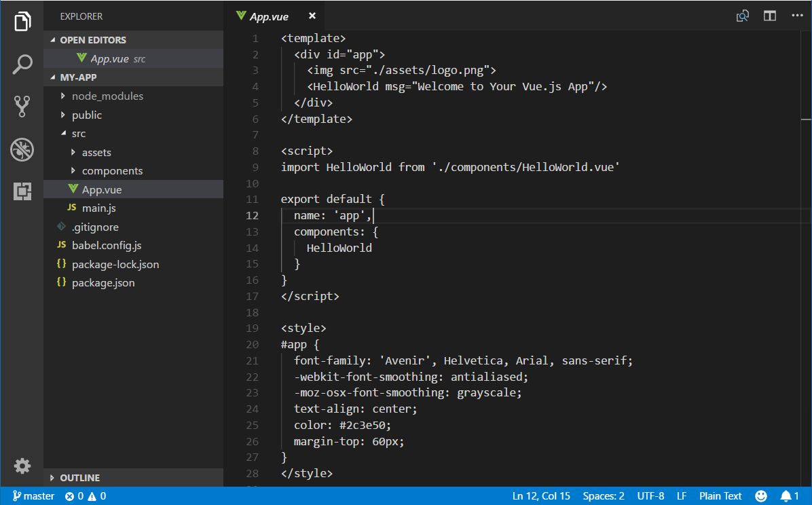
Task: Open the Manage gear menu
Action: coord(22,466)
